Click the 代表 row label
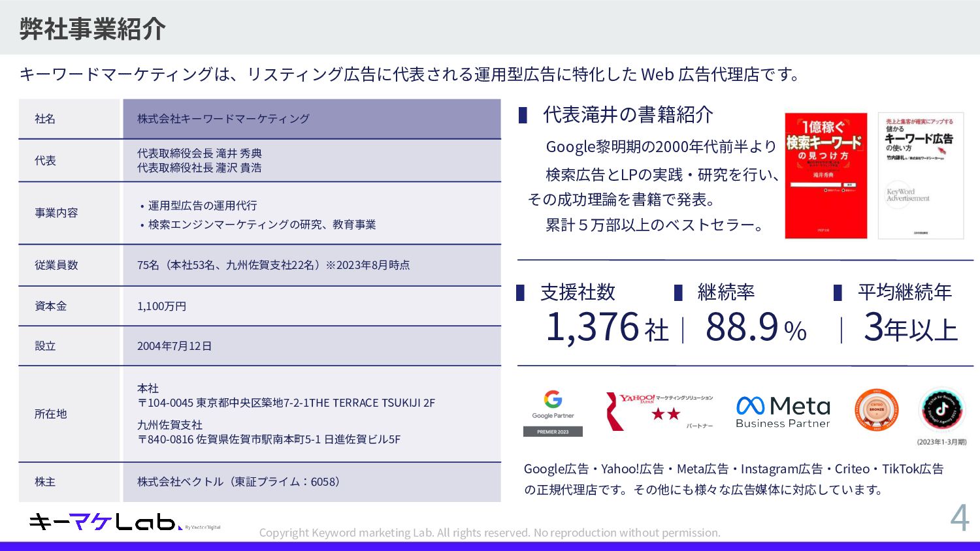The image size is (980, 551). pyautogui.click(x=45, y=161)
